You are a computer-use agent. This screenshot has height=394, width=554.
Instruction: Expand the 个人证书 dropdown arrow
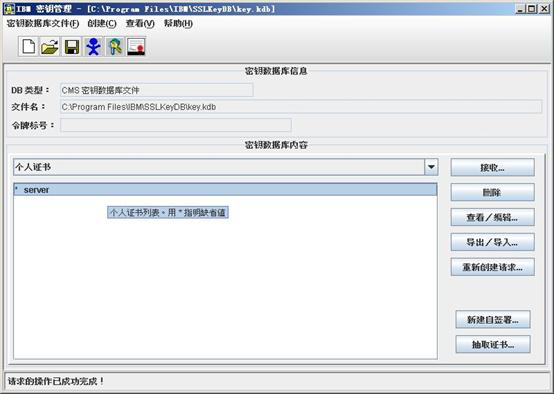(431, 167)
